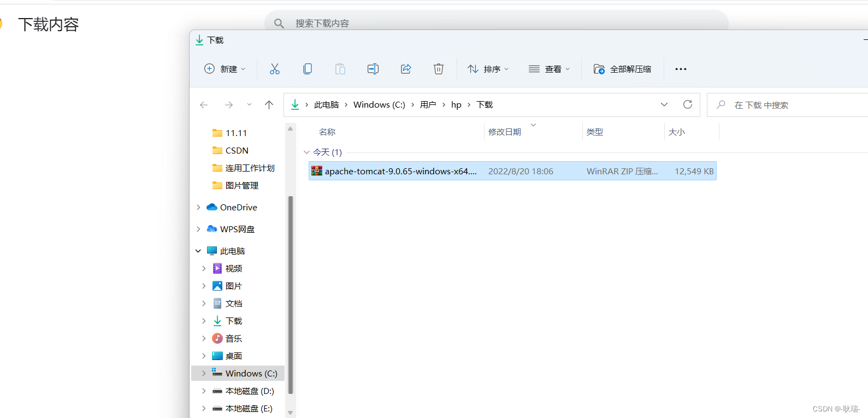Click the navigation pane scrollbar thumb
This screenshot has width=868, height=418.
click(x=291, y=295)
